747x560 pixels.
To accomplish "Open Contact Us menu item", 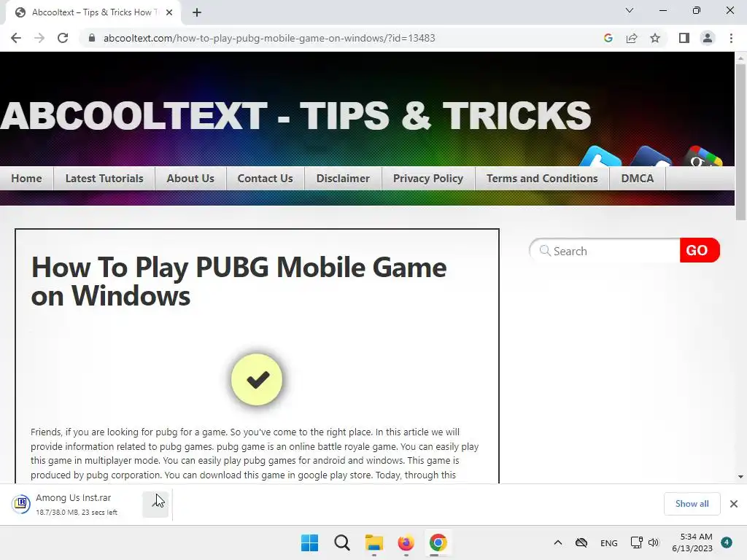I will [266, 179].
